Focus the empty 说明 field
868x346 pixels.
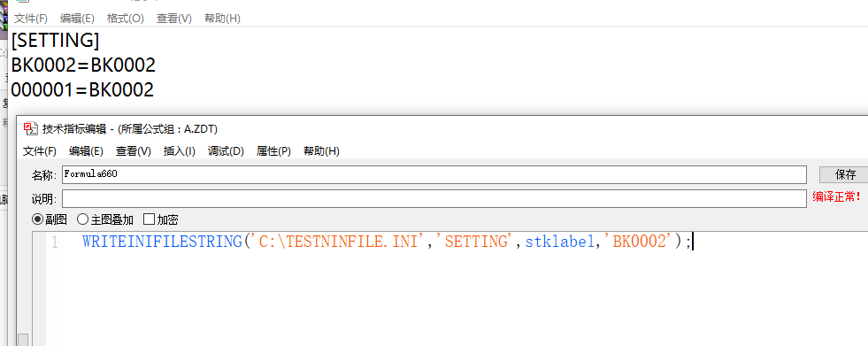pos(434,198)
